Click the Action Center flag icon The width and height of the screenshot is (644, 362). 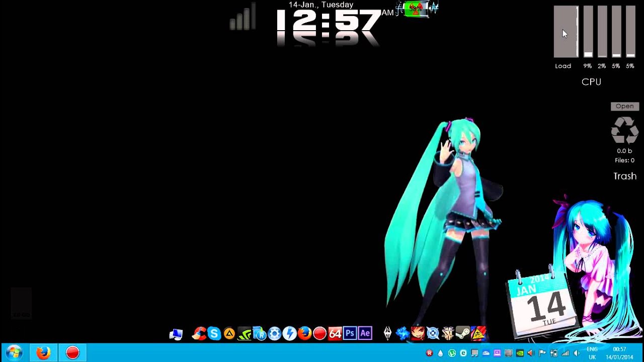click(x=542, y=353)
